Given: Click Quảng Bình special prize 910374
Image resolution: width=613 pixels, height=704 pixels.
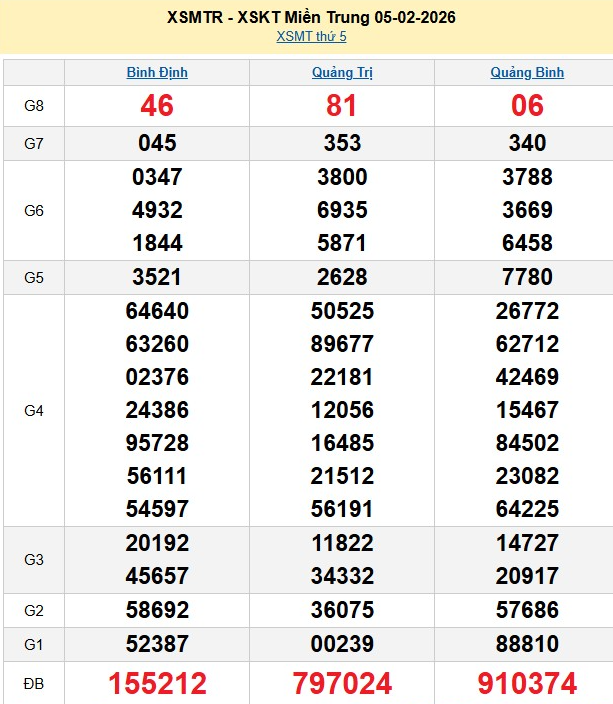Looking at the screenshot, I should 527,684.
